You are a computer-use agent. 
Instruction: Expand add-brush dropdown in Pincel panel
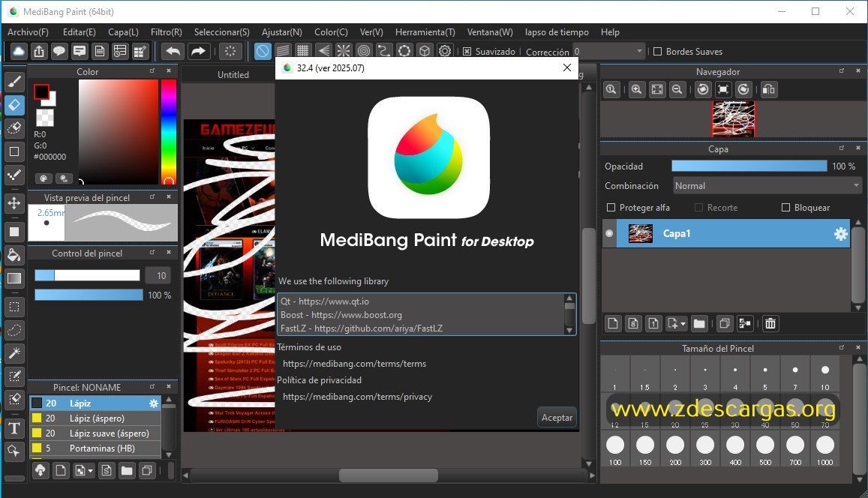90,471
